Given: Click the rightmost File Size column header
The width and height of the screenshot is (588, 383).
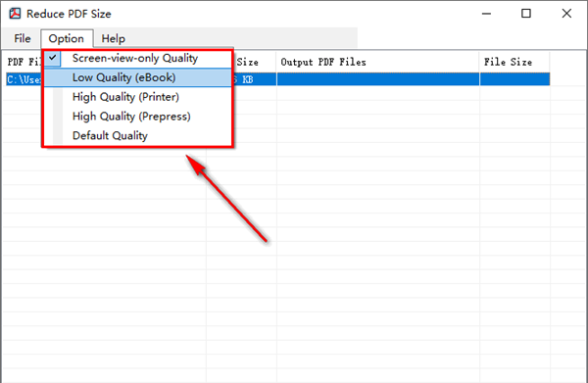Looking at the screenshot, I should (514, 63).
